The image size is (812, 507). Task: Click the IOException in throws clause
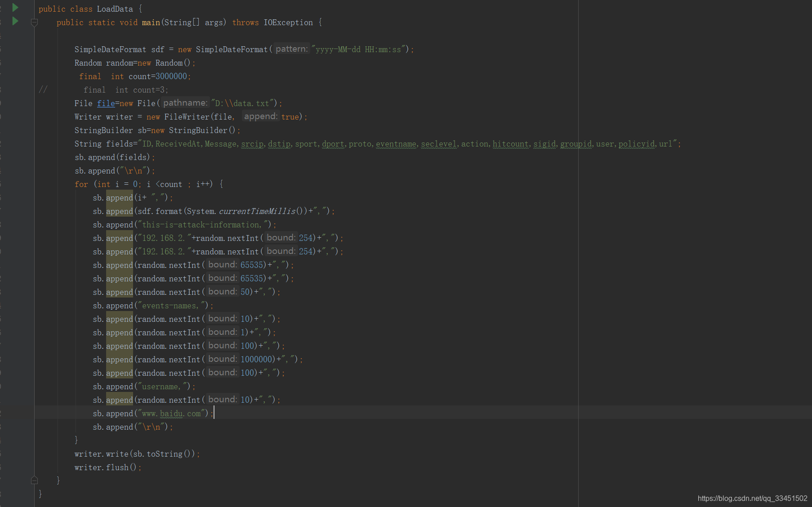tap(288, 22)
